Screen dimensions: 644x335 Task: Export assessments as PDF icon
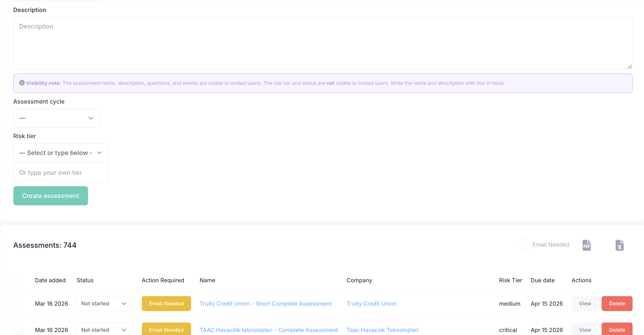tap(586, 245)
